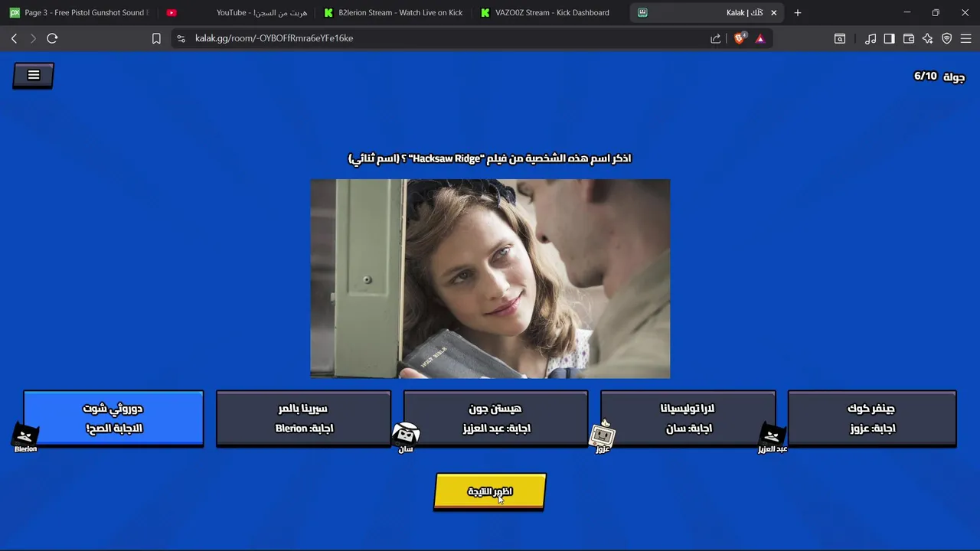Share this page via share icon

(x=716, y=38)
